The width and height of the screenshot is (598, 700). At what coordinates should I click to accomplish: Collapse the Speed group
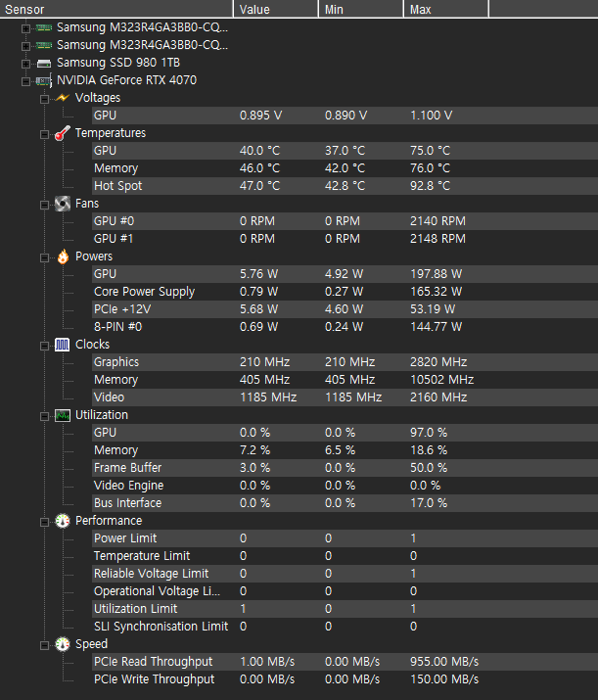pyautogui.click(x=44, y=645)
